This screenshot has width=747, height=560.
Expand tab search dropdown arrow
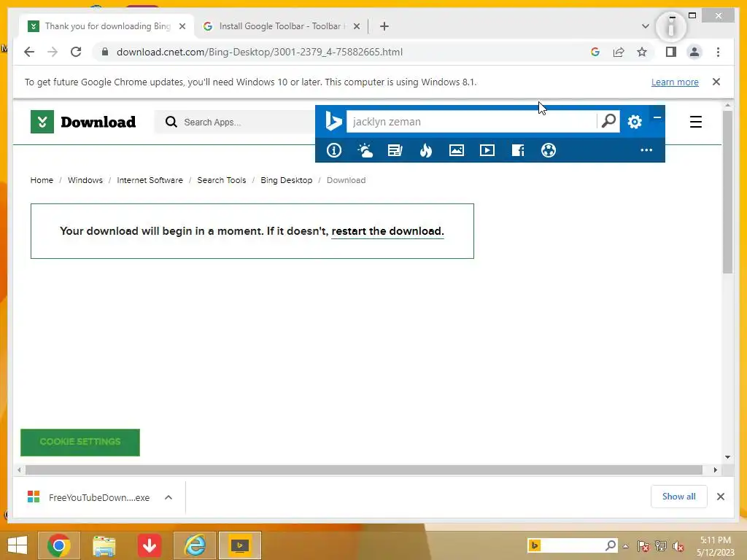tap(645, 26)
